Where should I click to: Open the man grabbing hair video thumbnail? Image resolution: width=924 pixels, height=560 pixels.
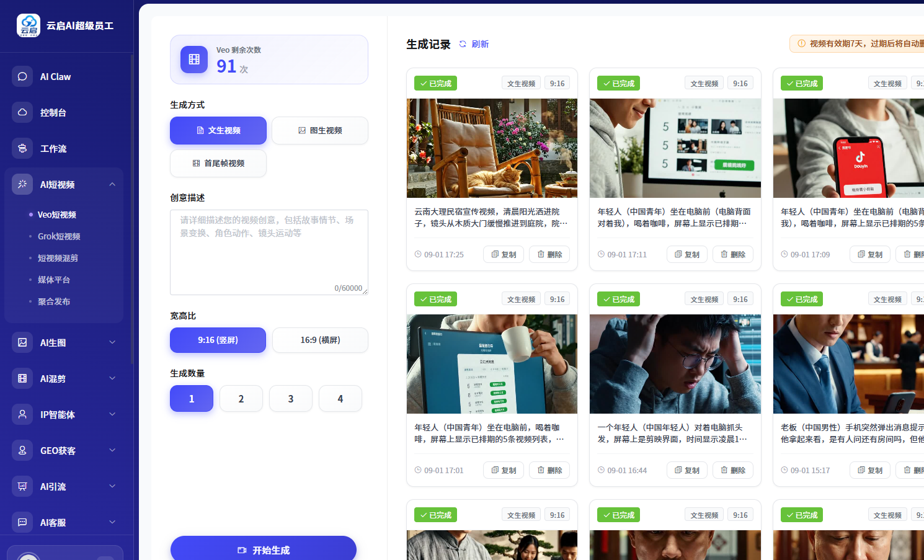(675, 364)
